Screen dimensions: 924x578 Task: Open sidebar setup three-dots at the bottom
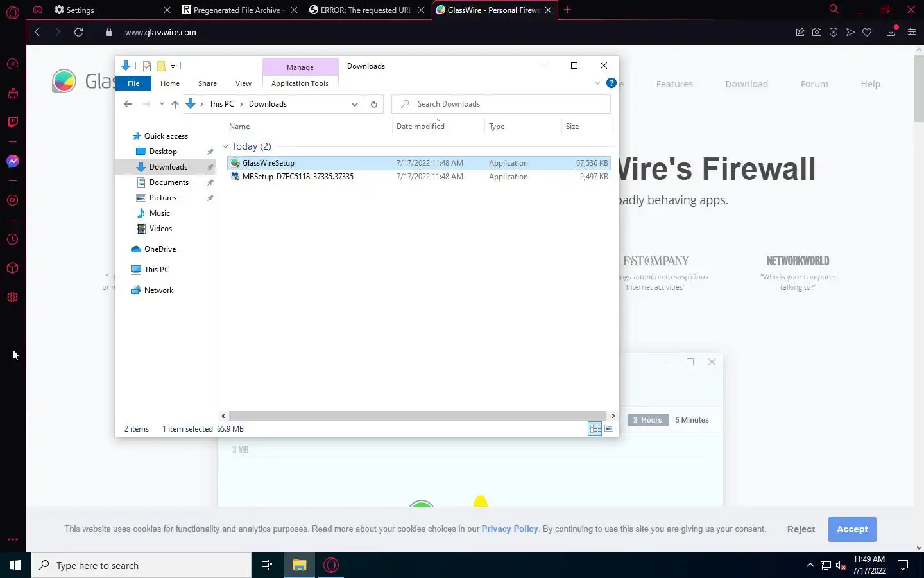tap(13, 539)
